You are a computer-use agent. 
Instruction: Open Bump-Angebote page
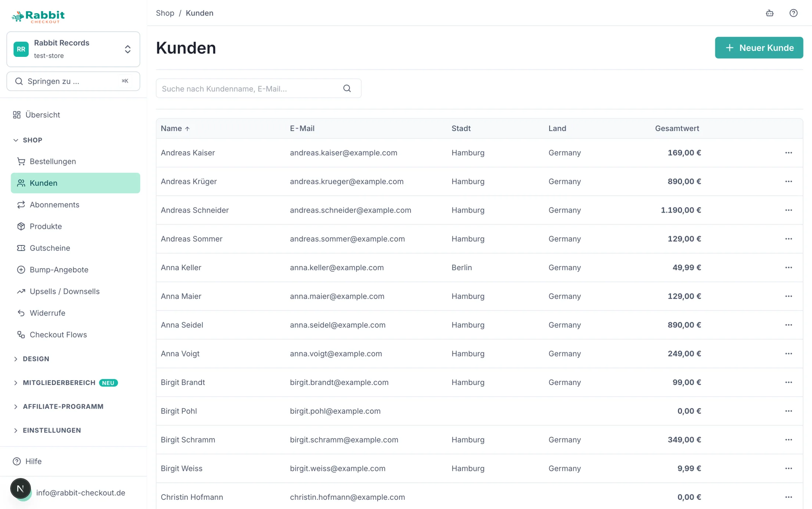[x=75, y=270]
